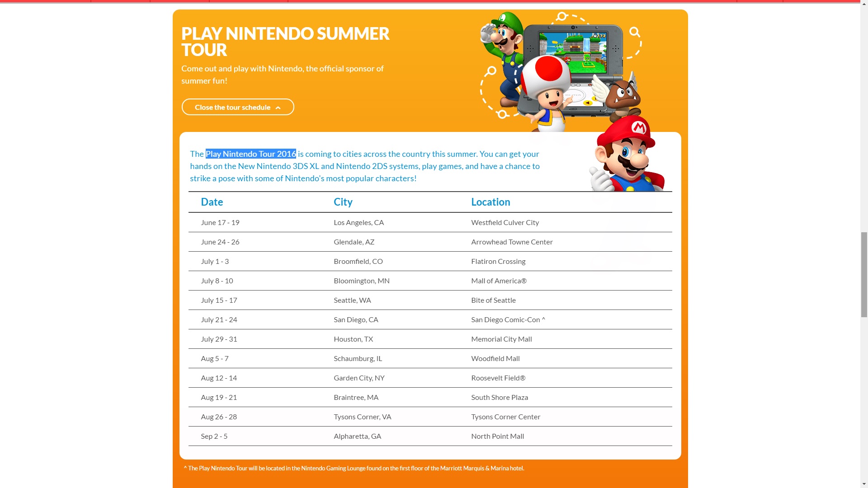Click the City column header
The height and width of the screenshot is (488, 868).
point(343,202)
